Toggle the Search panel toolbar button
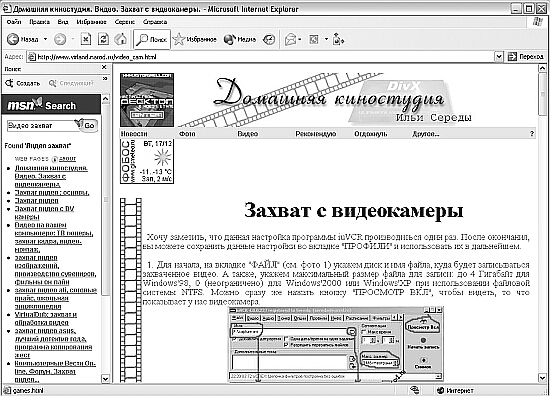Screen dimensions: 550x396 click(x=152, y=39)
